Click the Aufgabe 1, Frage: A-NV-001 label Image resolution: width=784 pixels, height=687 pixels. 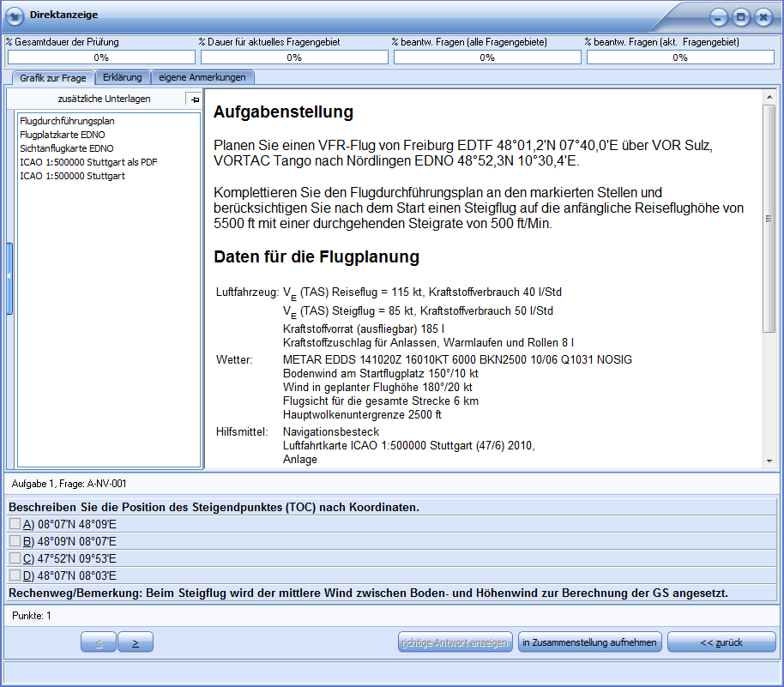69,484
